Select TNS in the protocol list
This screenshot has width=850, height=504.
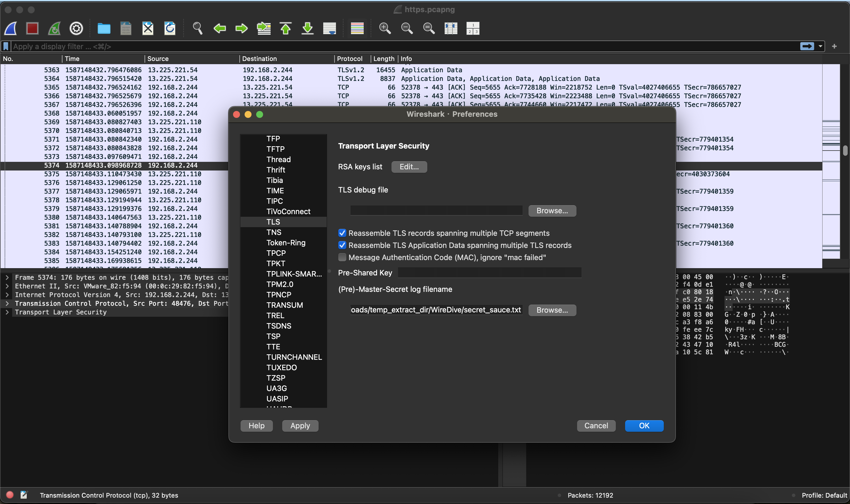274,232
